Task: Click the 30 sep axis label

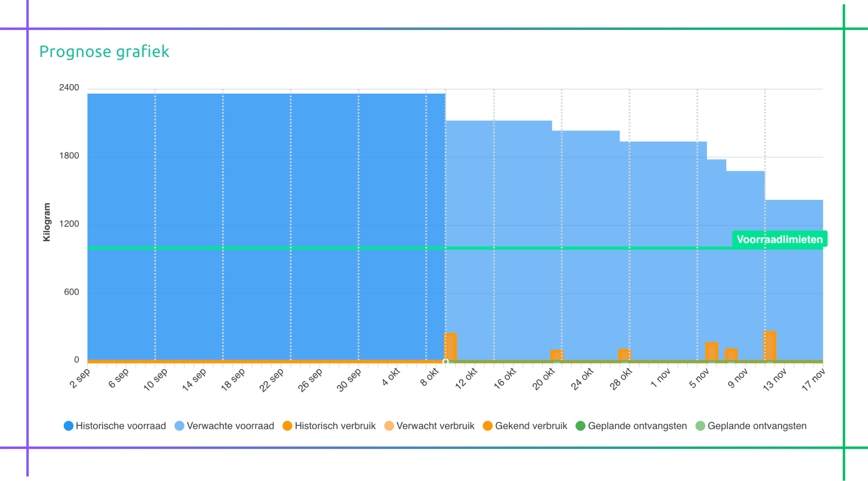Action: 349,380
